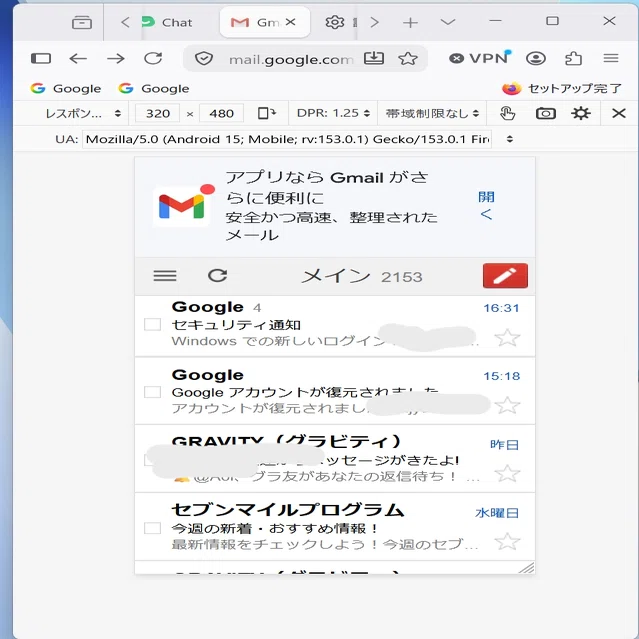This screenshot has width=639, height=639.
Task: Star the Google セキュリティ通知 email
Action: point(507,338)
